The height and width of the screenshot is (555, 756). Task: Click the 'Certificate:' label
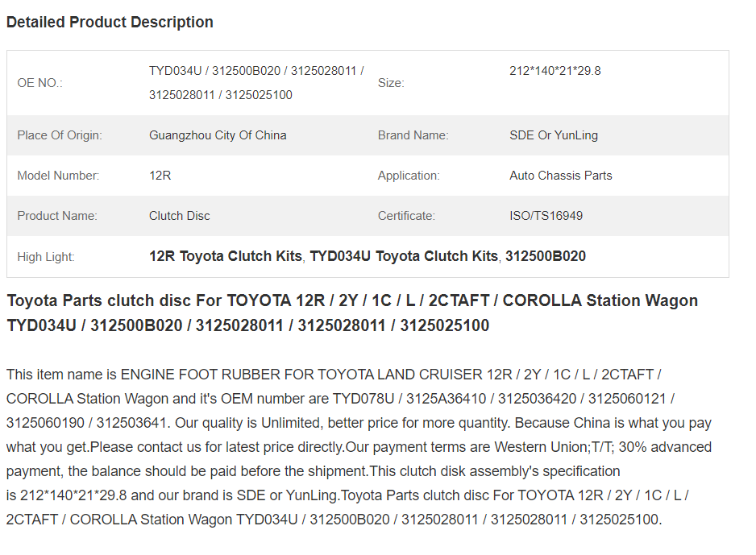click(x=406, y=216)
